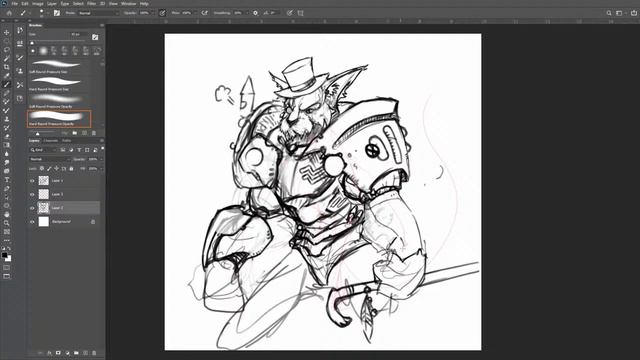Open the brush Mode dropdown in options bar
Image resolution: width=640 pixels, height=360 pixels.
coord(98,13)
